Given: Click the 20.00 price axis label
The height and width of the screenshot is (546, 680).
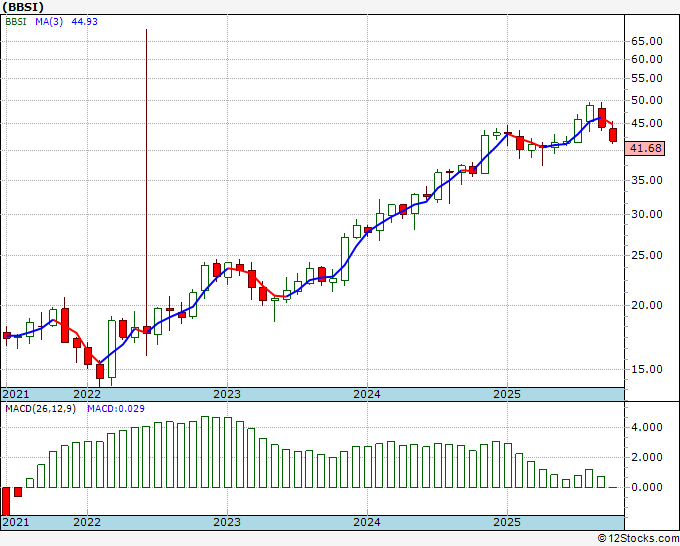Looking at the screenshot, I should [x=647, y=305].
